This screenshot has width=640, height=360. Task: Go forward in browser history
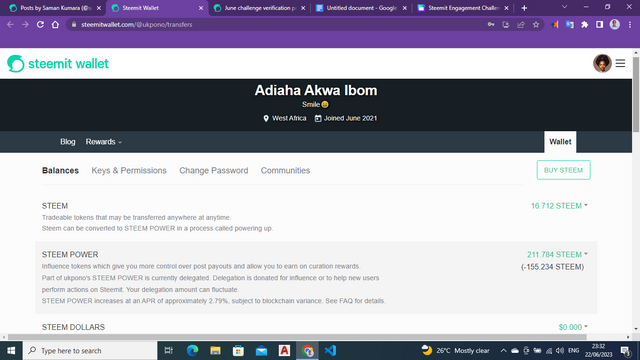(25, 24)
